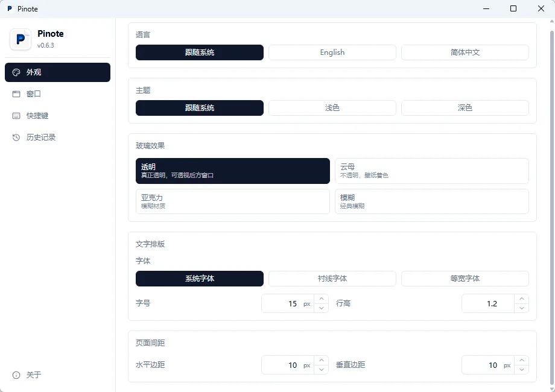Open the 关于 page
This screenshot has height=392, width=555.
pos(57,375)
